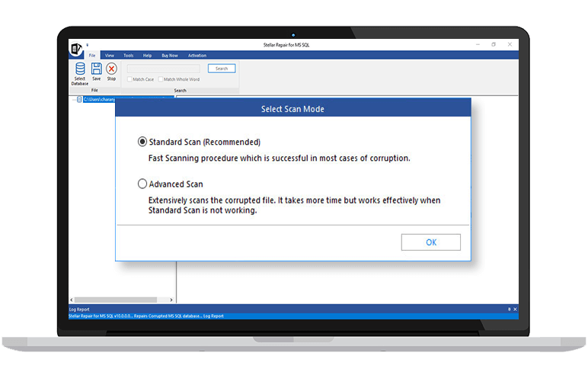This screenshot has width=588, height=372.
Task: Close the Log Report panel
Action: (x=515, y=309)
